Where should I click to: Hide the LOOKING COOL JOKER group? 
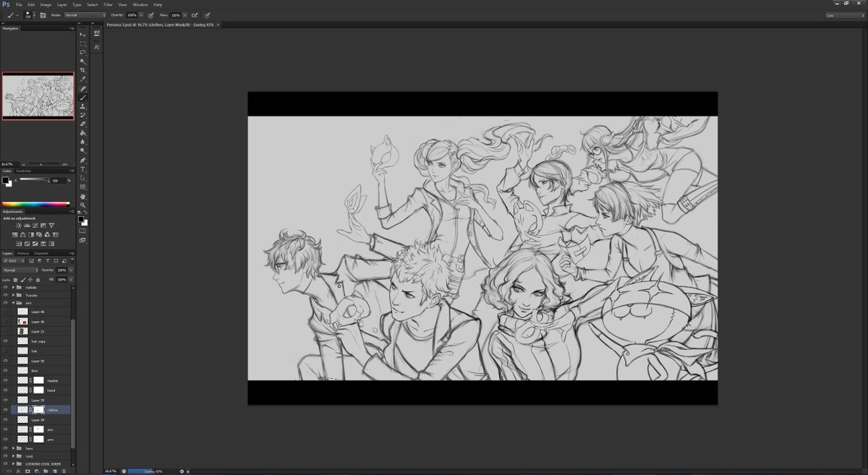(5, 464)
